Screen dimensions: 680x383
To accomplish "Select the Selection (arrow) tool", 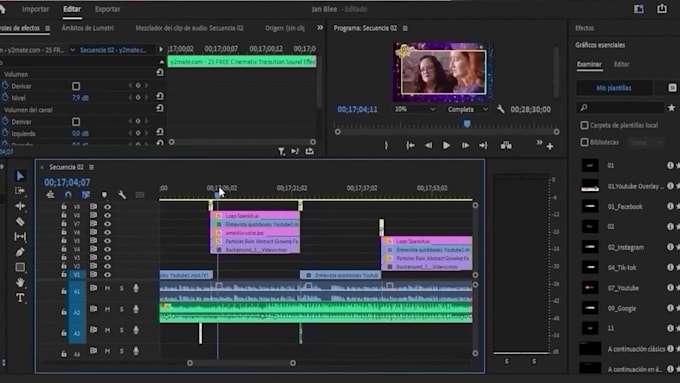I will [x=20, y=176].
